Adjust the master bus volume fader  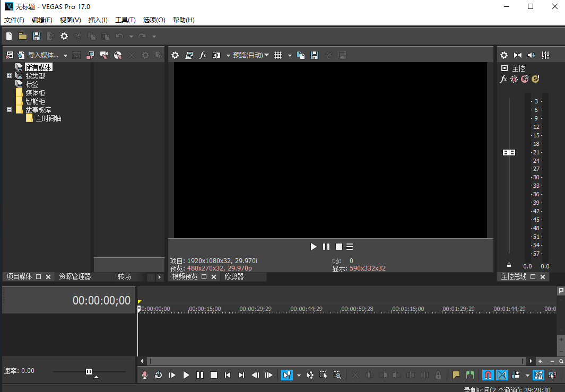[x=509, y=152]
